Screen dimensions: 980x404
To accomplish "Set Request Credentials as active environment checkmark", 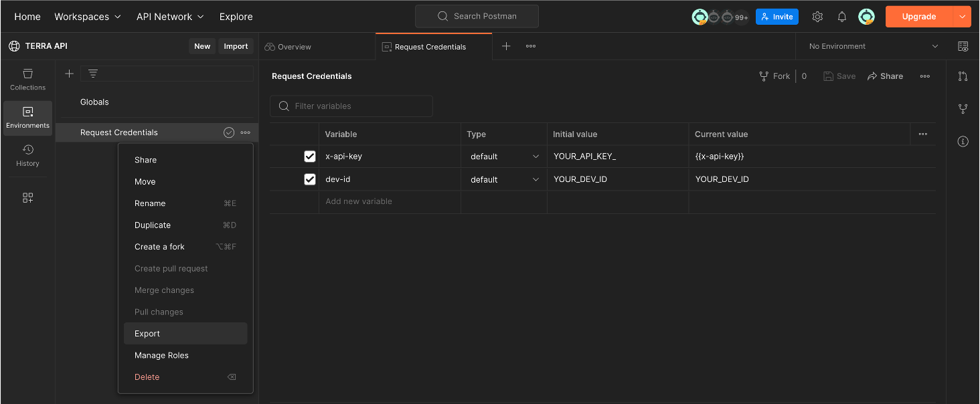I will click(x=229, y=132).
